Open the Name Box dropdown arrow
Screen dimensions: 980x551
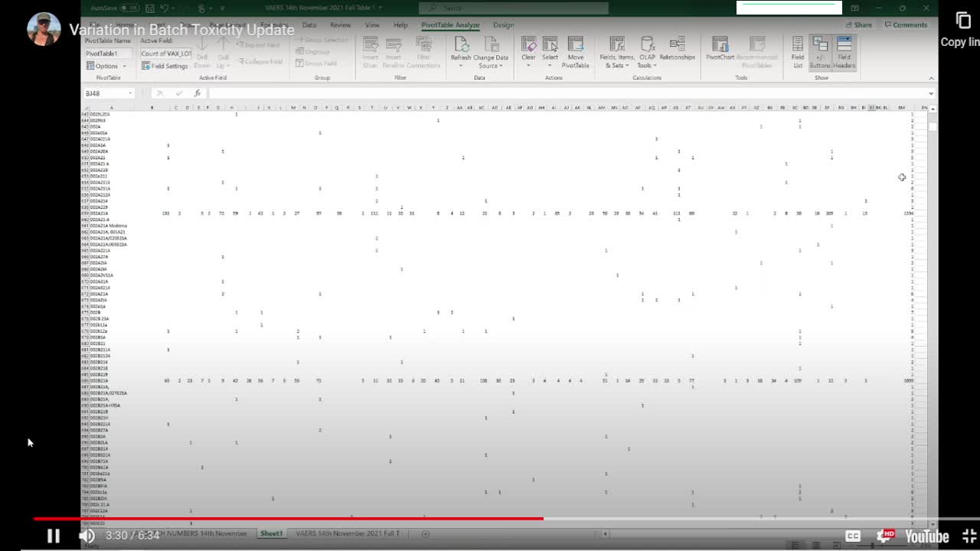pyautogui.click(x=130, y=93)
